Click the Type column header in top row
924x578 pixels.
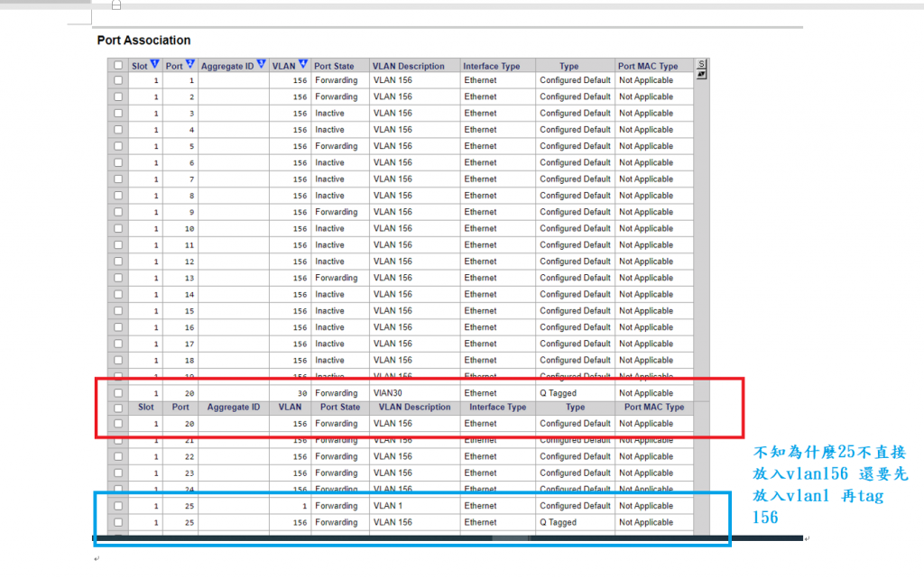point(568,66)
